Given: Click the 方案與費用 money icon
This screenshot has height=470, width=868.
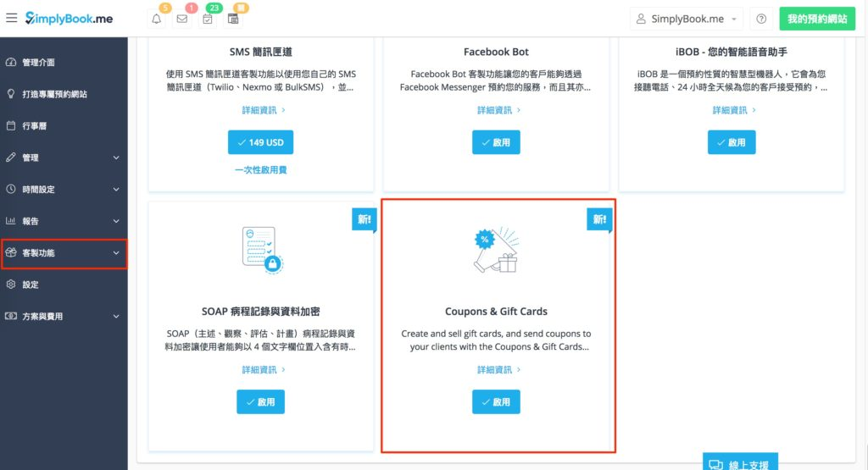Looking at the screenshot, I should coord(11,316).
